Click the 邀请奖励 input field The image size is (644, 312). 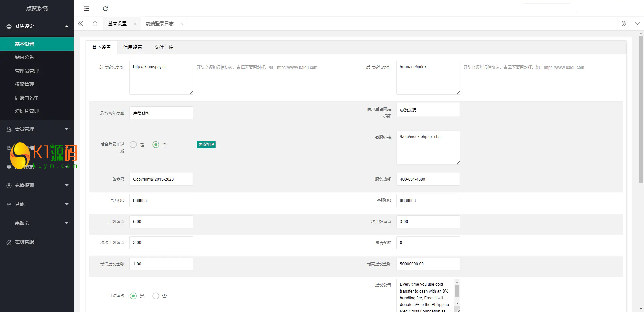[428, 243]
